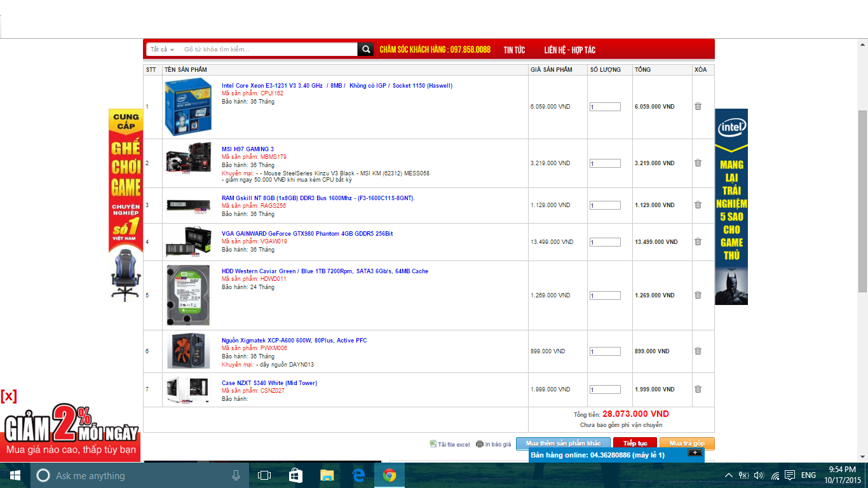Click the Intel Xeon CPU box thumbnail
Image resolution: width=868 pixels, height=488 pixels.
coord(188,107)
